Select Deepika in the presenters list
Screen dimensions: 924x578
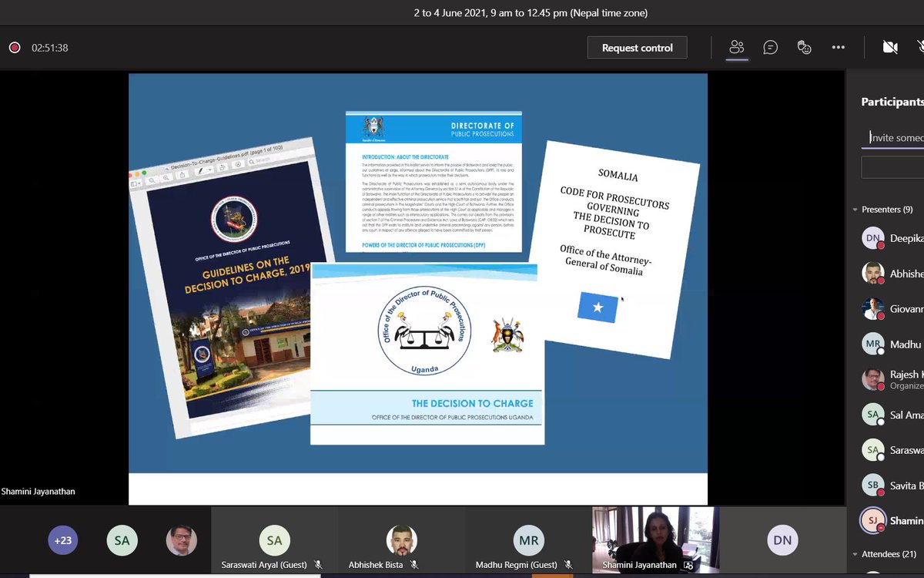pyautogui.click(x=892, y=238)
